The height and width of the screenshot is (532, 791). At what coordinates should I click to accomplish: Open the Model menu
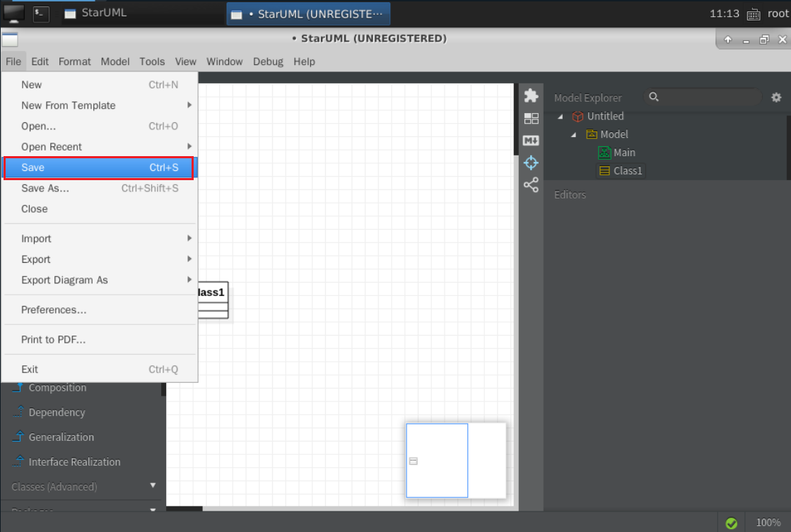pos(115,61)
